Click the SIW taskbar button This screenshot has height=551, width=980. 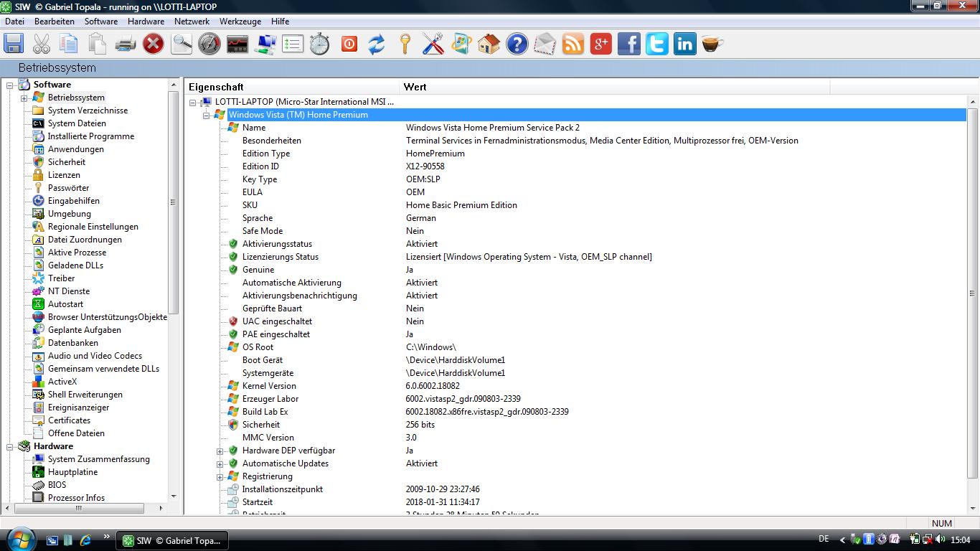point(173,540)
